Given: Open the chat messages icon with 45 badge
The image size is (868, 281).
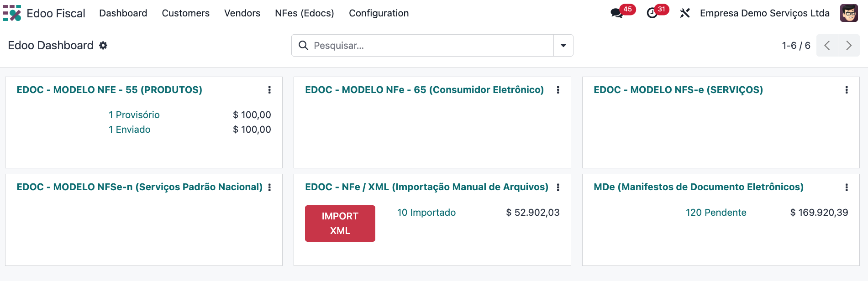Looking at the screenshot, I should pyautogui.click(x=617, y=13).
